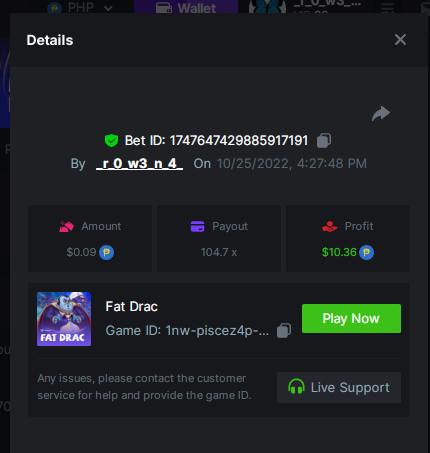Click the Fat Drac game thumbnail

(64, 319)
